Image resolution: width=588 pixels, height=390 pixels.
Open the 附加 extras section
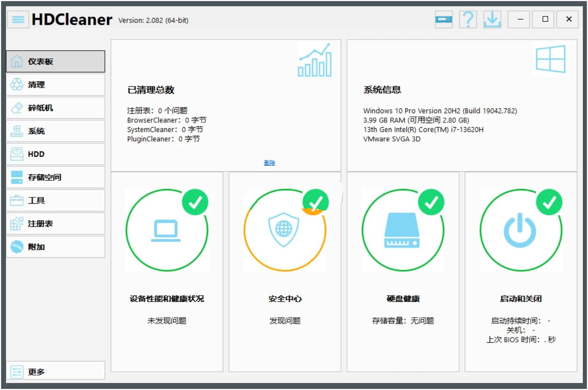point(56,247)
